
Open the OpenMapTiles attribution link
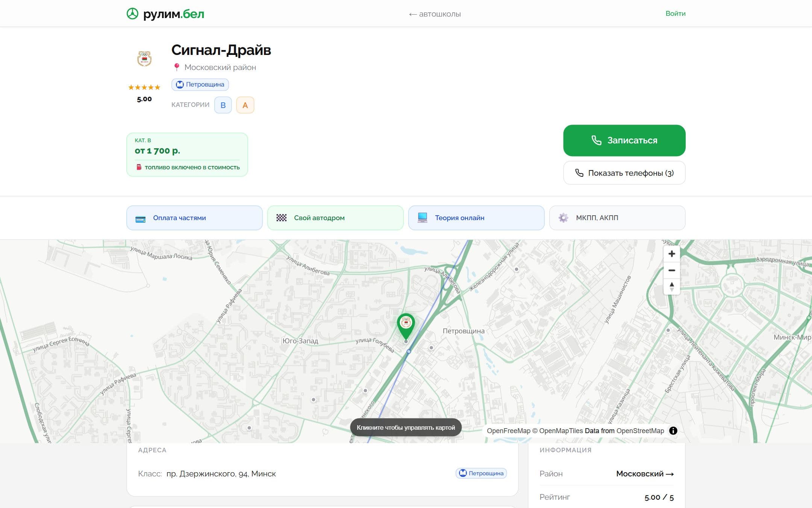coord(557,431)
